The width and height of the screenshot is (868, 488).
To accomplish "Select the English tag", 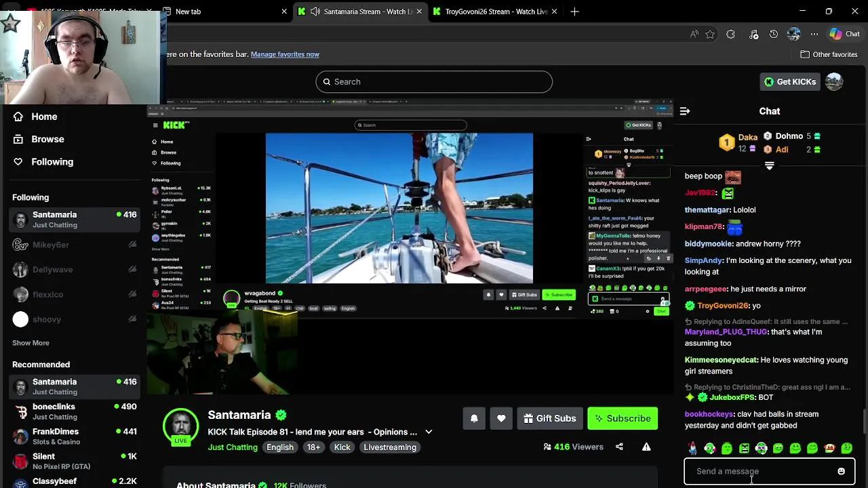I will pos(280,447).
